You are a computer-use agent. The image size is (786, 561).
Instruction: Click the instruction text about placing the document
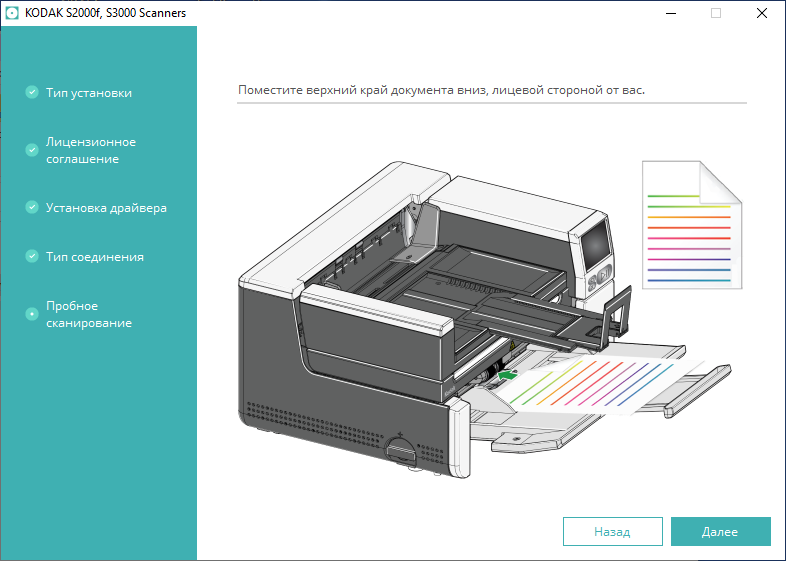[441, 90]
